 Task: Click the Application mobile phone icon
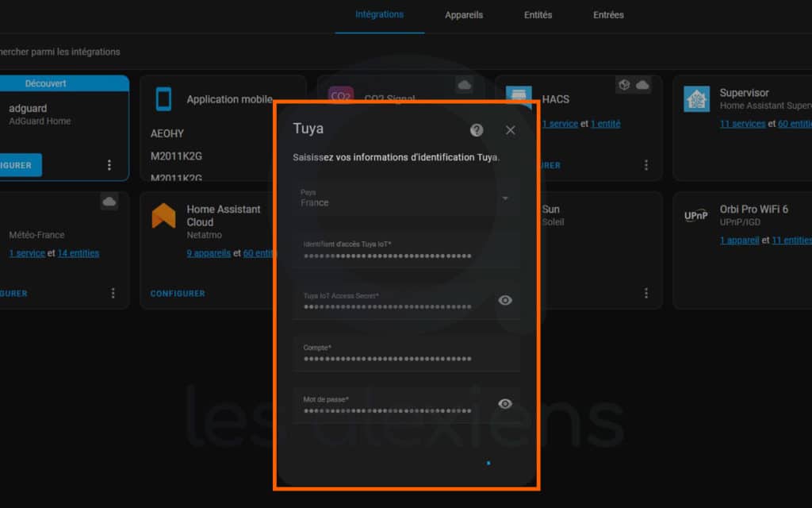point(163,99)
